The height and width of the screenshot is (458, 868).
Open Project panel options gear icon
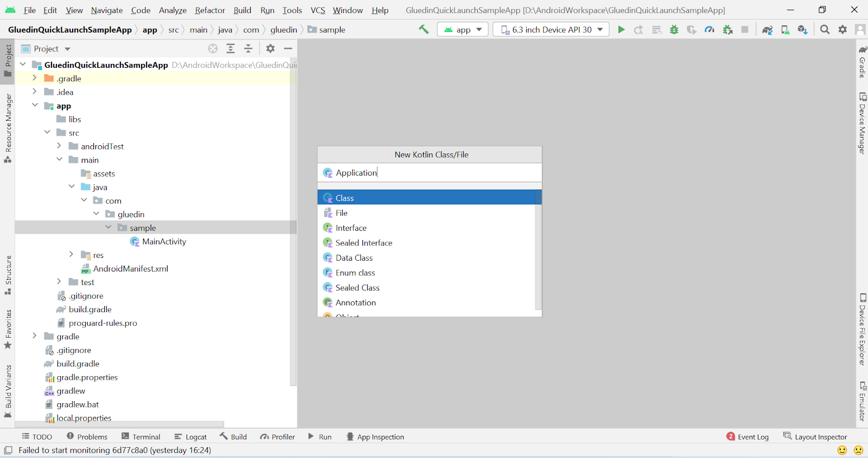pos(270,49)
